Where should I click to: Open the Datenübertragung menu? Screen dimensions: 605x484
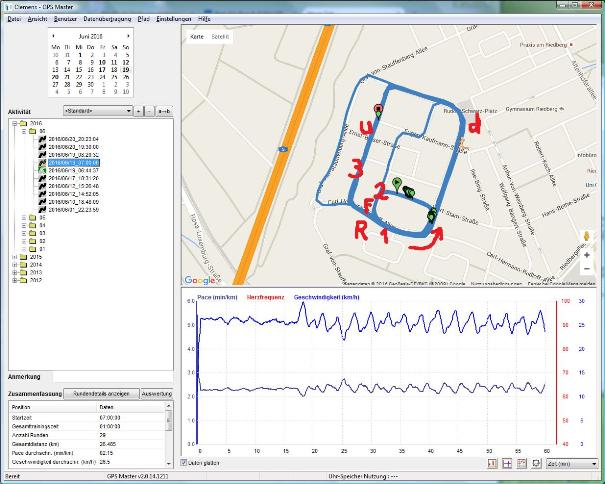(107, 19)
